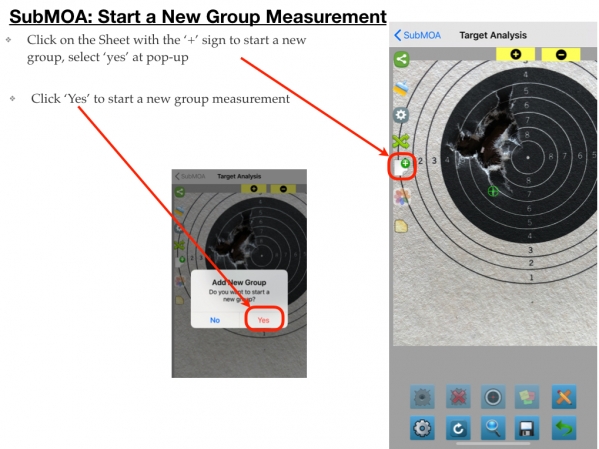
Task: Click 'Do you want to start a new group?' text
Action: 239,295
